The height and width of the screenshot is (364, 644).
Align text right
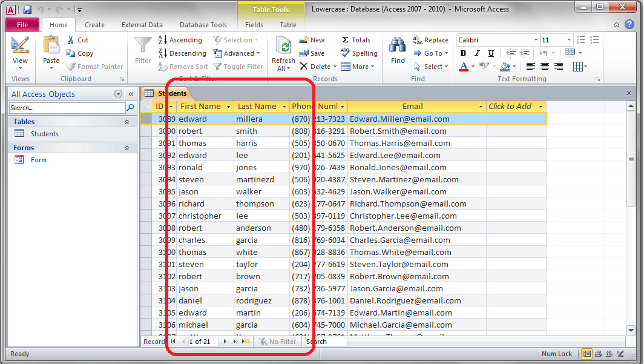tap(559, 67)
